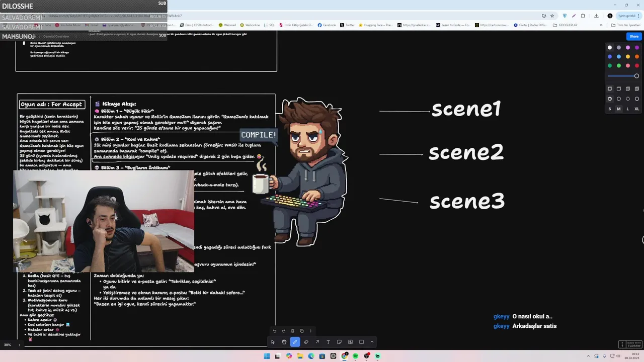Select the Solid line style
The height and width of the screenshot is (362, 644).
[x=637, y=99]
